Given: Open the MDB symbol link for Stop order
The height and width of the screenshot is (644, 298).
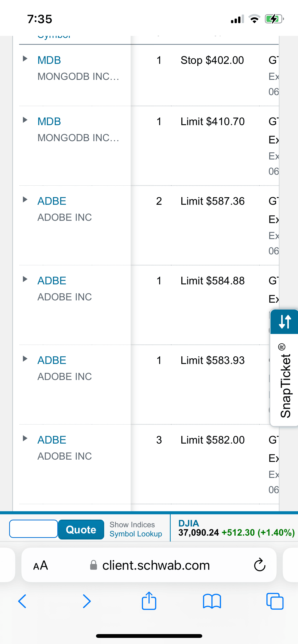Looking at the screenshot, I should point(49,60).
